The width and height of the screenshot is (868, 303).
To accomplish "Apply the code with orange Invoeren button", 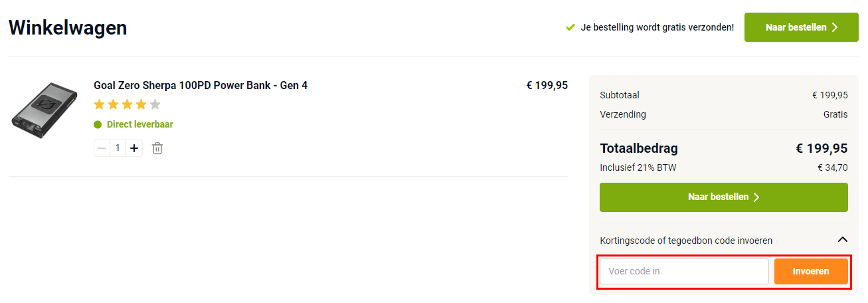I will [811, 271].
